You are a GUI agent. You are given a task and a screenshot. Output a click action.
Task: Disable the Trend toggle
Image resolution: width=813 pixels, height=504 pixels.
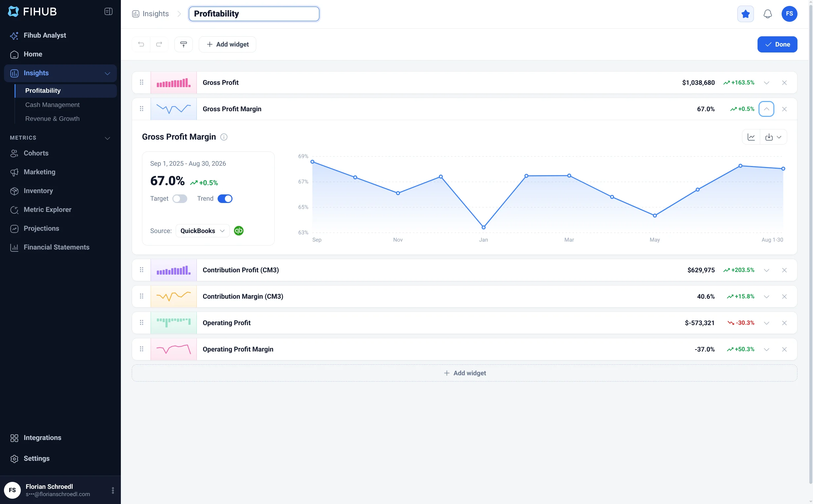pos(225,199)
